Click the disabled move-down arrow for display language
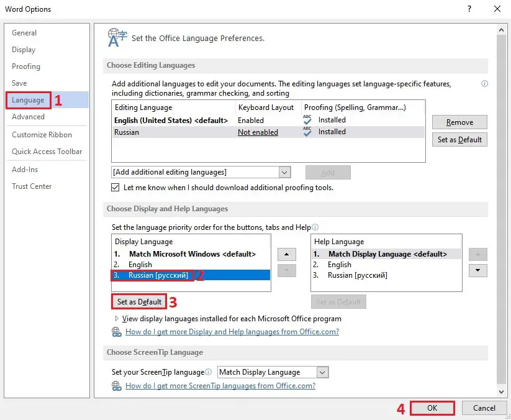 click(286, 270)
